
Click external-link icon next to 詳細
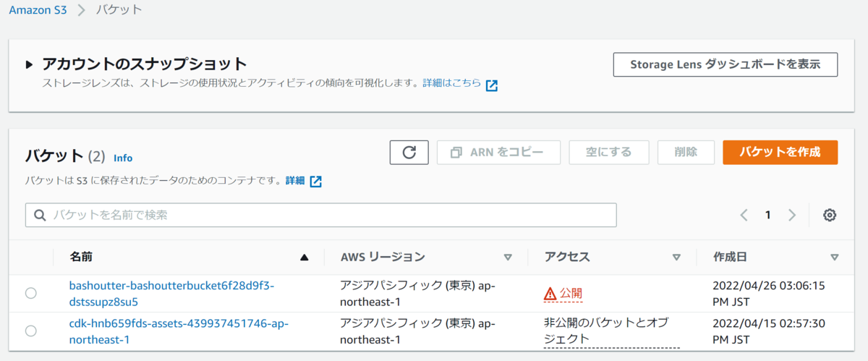coord(315,182)
